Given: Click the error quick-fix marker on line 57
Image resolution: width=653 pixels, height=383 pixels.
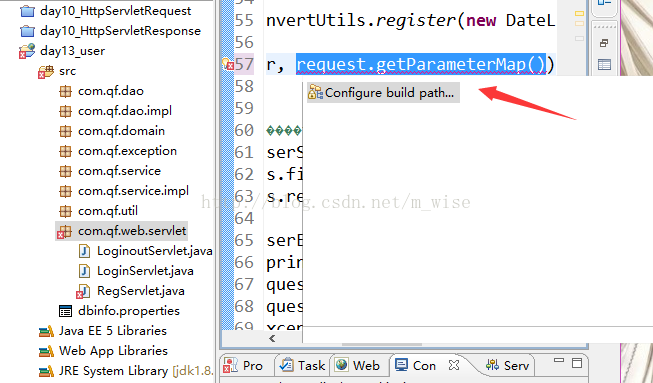Looking at the screenshot, I should (x=228, y=64).
